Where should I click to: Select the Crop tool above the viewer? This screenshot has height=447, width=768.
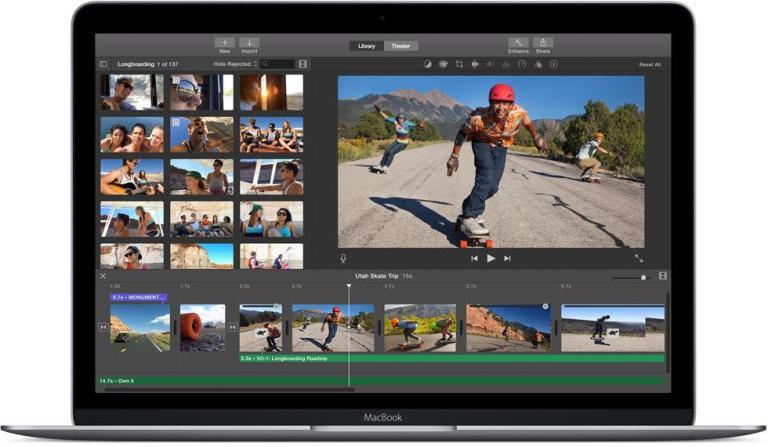coord(459,64)
